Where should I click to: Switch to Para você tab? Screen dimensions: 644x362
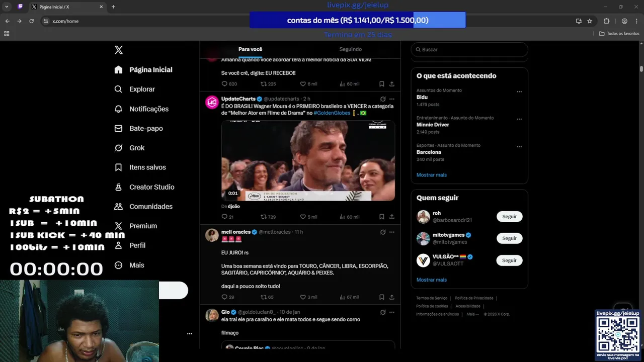click(x=250, y=49)
